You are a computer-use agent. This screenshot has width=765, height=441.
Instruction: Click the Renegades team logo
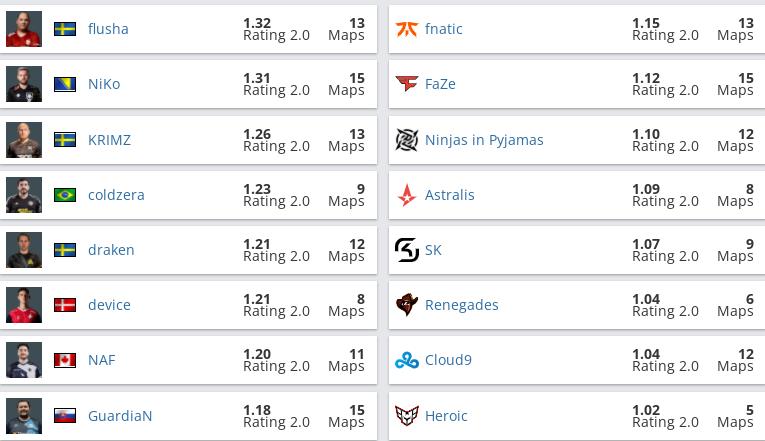click(x=406, y=305)
